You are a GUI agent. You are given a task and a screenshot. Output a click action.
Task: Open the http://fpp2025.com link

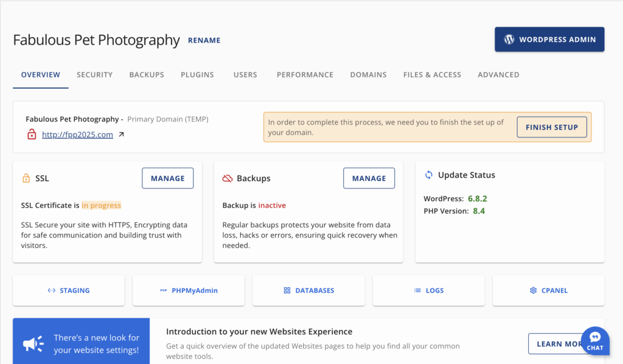click(77, 135)
